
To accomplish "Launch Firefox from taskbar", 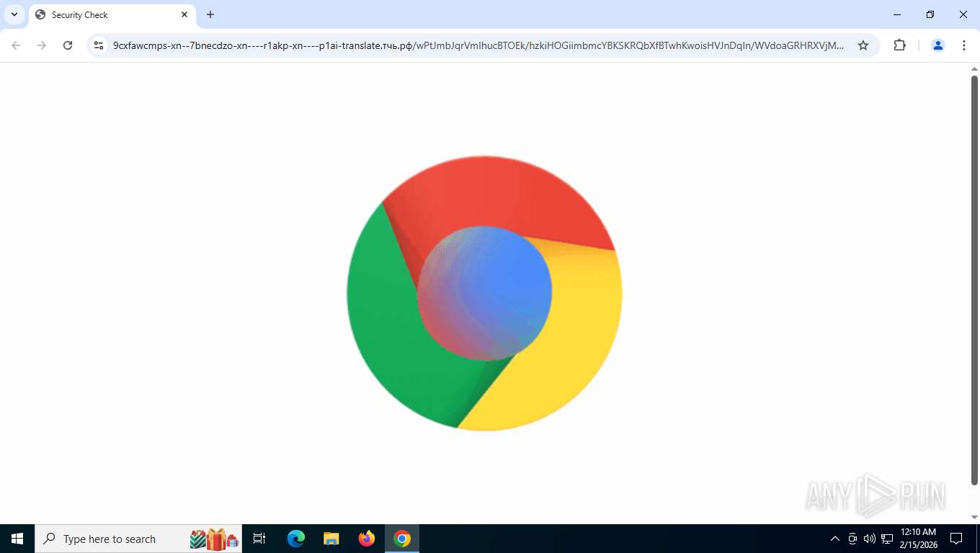I will pyautogui.click(x=367, y=539).
